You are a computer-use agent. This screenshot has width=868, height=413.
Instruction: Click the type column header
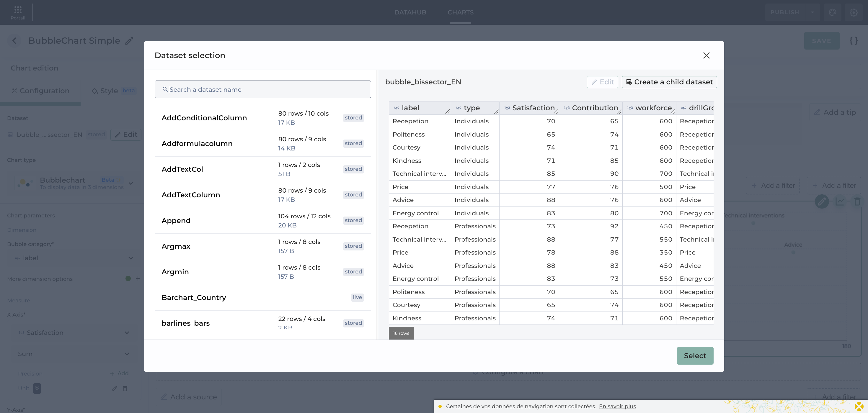click(475, 108)
